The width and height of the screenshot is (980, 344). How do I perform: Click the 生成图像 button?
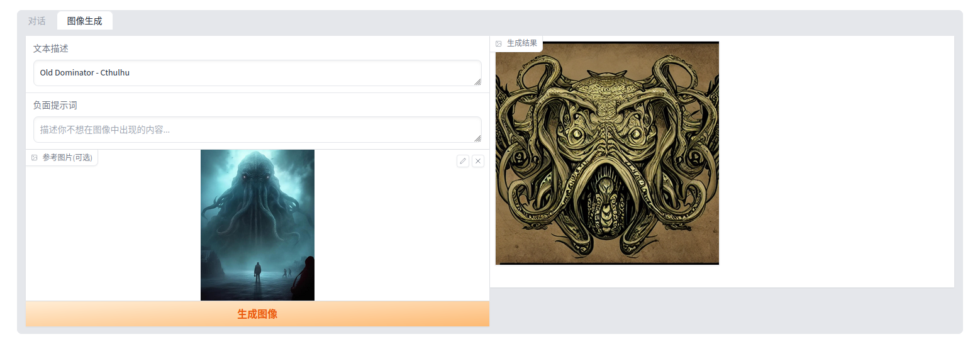click(257, 314)
